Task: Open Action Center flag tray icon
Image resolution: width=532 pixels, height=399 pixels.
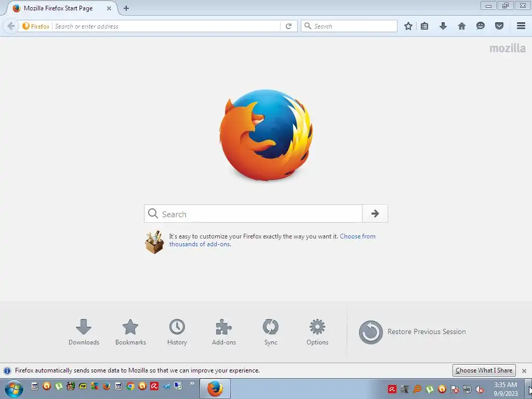Action: (455, 389)
